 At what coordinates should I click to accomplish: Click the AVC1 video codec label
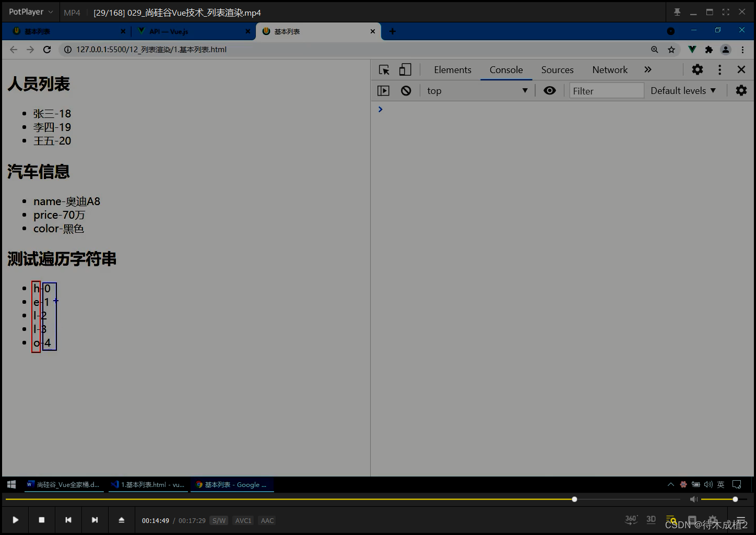(243, 520)
